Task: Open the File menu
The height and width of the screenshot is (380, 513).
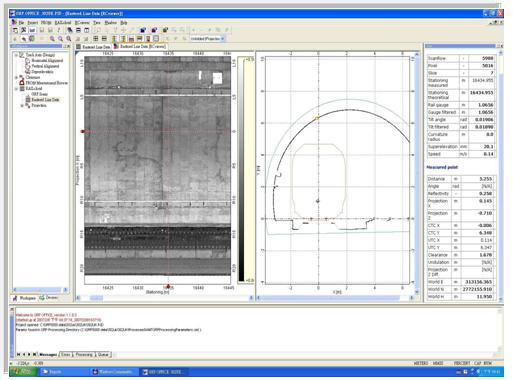Action: tap(21, 22)
